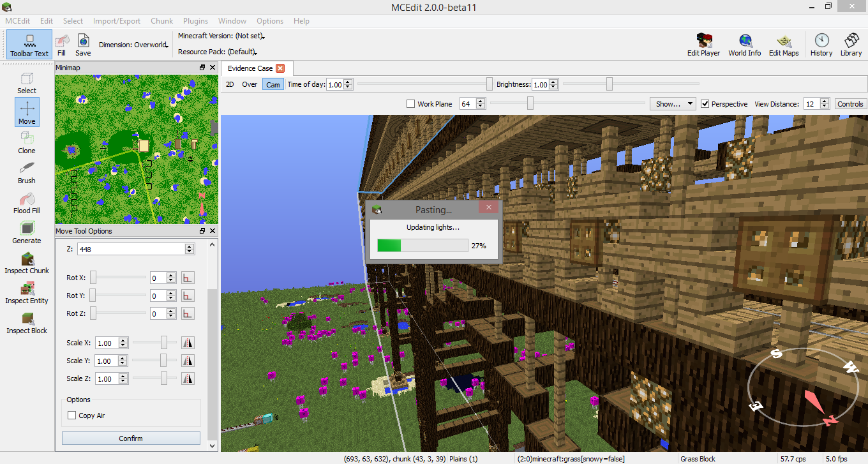Image resolution: width=868 pixels, height=464 pixels.
Task: Open Minecraft Version dropdown
Action: coord(221,36)
